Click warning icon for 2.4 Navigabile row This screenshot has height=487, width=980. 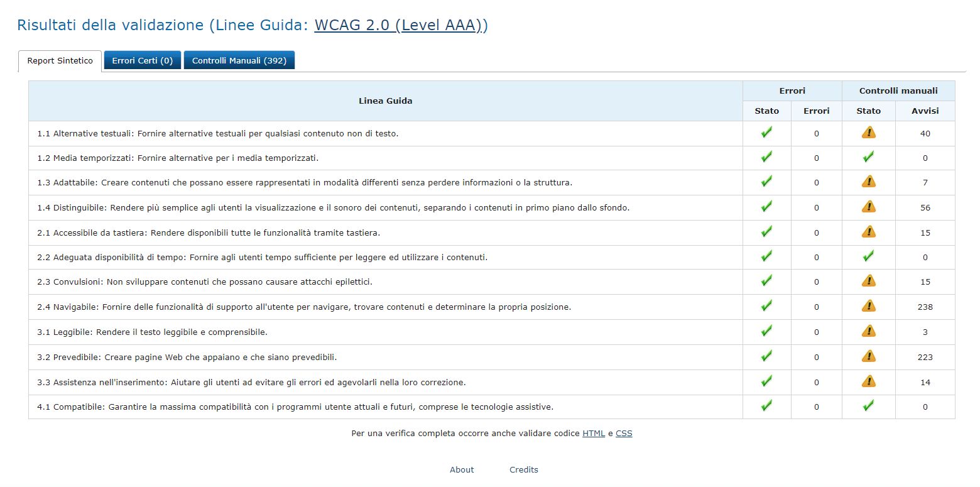[868, 306]
